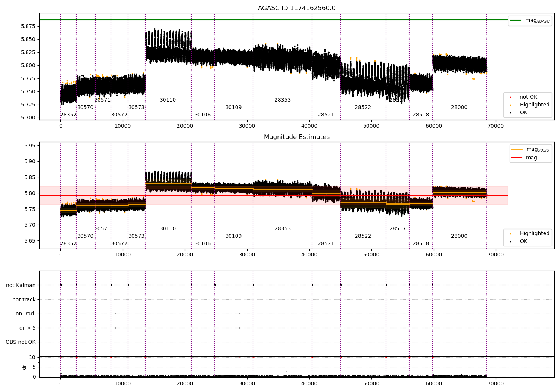The height and width of the screenshot is (392, 560).
Task: Click the 'not Kalman' row label
Action: pos(21,286)
